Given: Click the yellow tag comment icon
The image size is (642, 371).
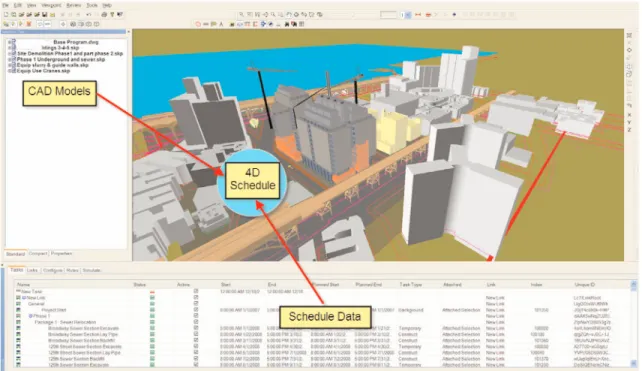Looking at the screenshot, I should (213, 24).
